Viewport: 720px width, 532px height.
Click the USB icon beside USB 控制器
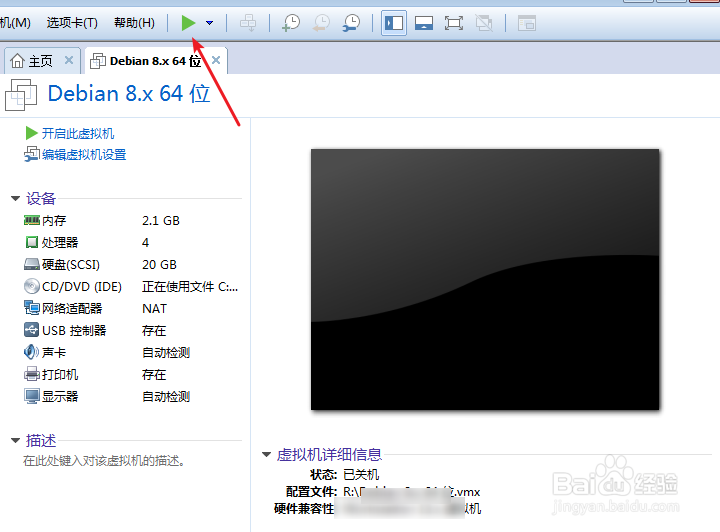pos(32,330)
